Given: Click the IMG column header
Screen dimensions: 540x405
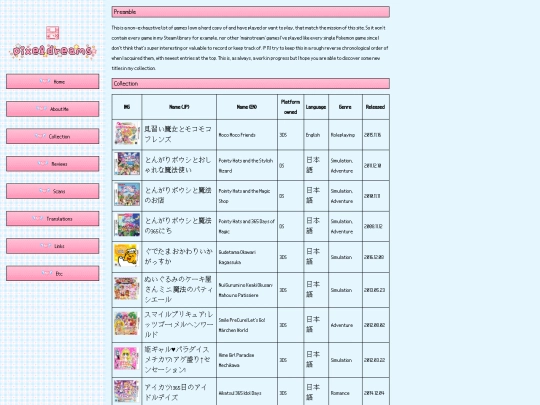Looking at the screenshot, I should (127, 107).
